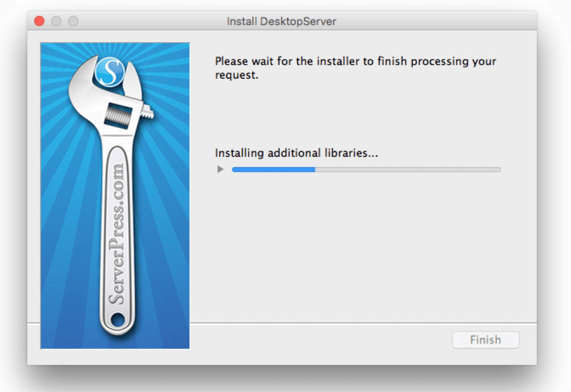Expand the installer details disclosure triangle
The width and height of the screenshot is (571, 392).
pyautogui.click(x=220, y=169)
